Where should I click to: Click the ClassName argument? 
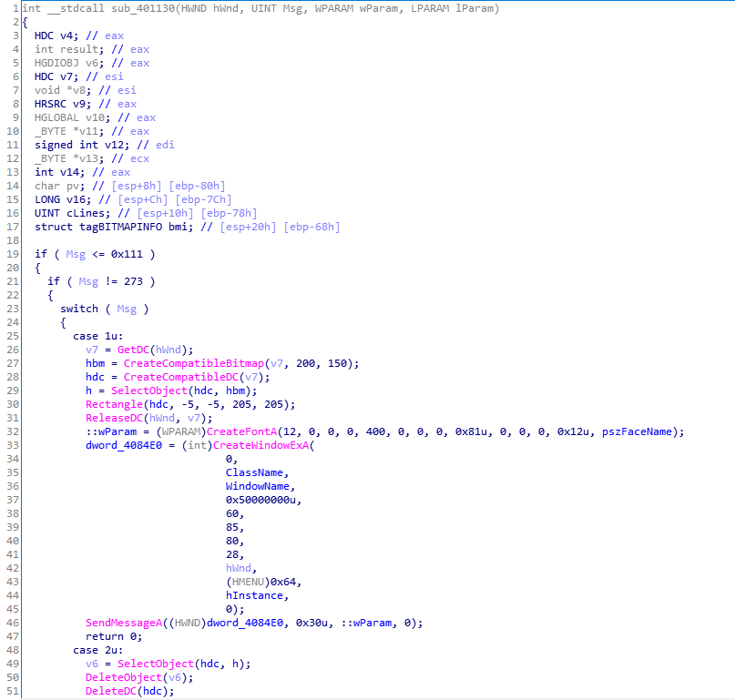click(254, 472)
